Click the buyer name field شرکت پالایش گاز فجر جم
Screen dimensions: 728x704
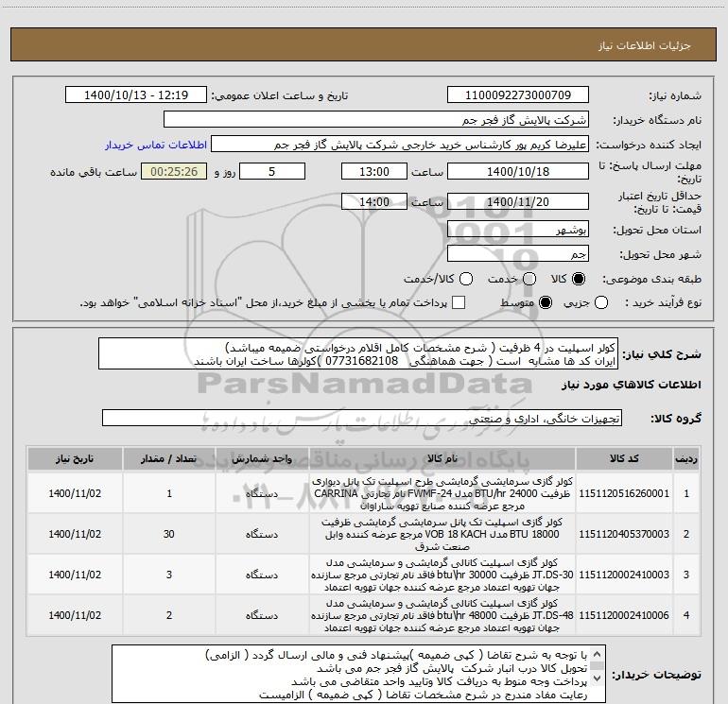point(376,120)
